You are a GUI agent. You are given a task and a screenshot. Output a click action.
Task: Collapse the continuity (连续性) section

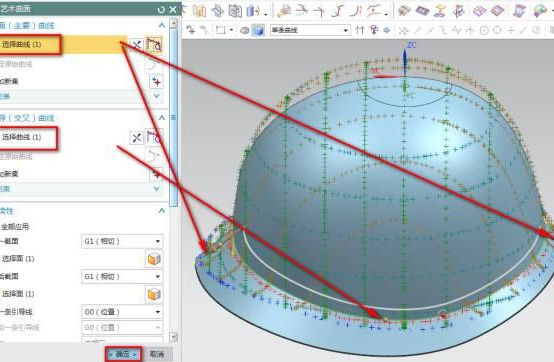(x=161, y=210)
